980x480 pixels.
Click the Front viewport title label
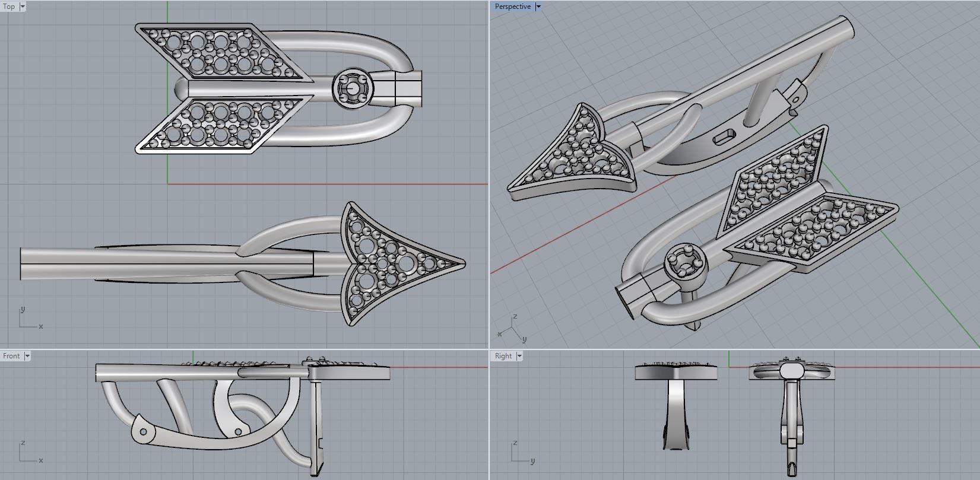[11, 356]
